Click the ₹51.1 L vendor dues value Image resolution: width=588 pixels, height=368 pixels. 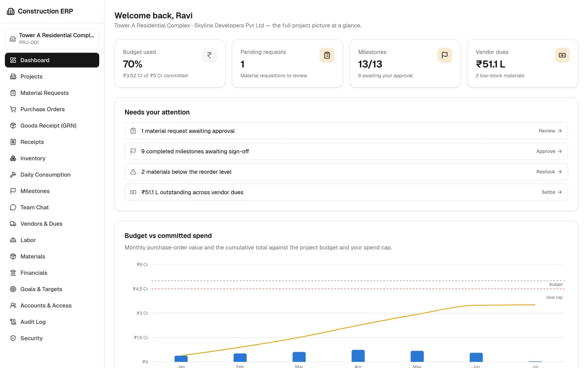coord(491,64)
